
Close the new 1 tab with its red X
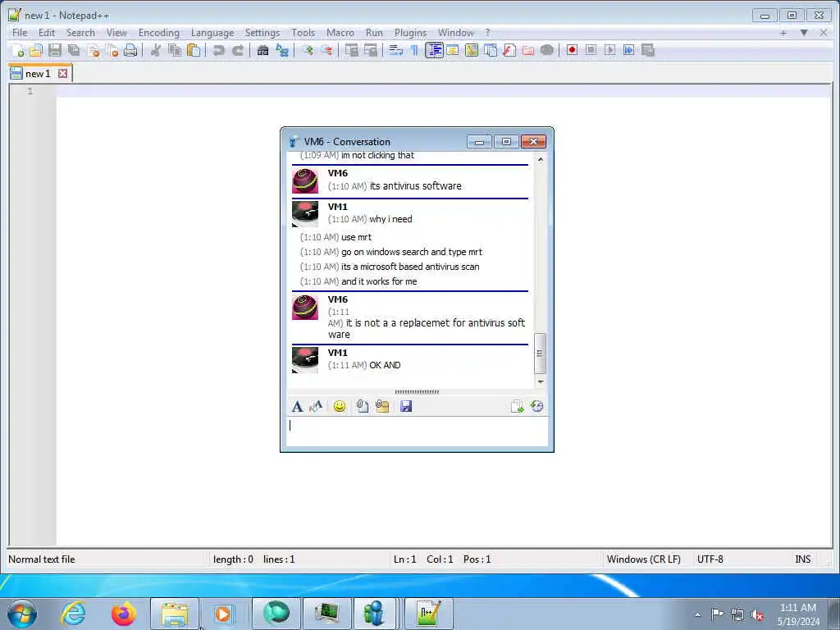[62, 73]
